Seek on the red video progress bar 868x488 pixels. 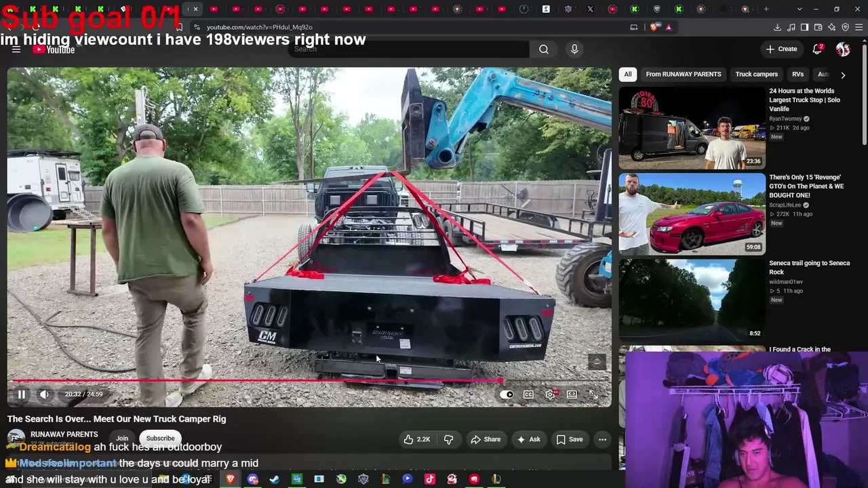[x=309, y=381]
